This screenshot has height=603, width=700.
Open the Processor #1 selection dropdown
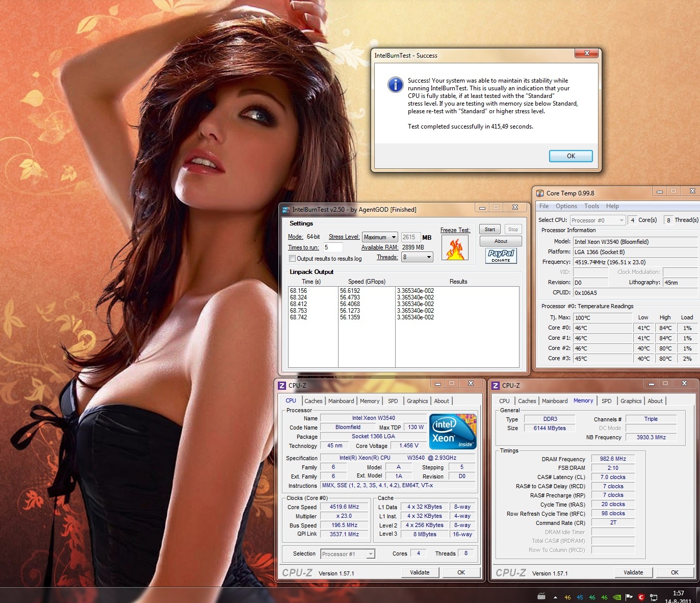pos(348,554)
